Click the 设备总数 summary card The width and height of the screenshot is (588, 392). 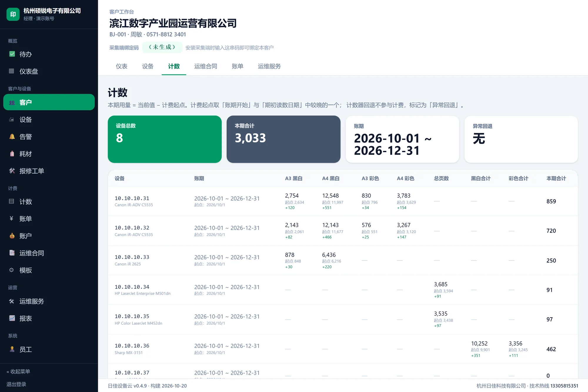(165, 139)
